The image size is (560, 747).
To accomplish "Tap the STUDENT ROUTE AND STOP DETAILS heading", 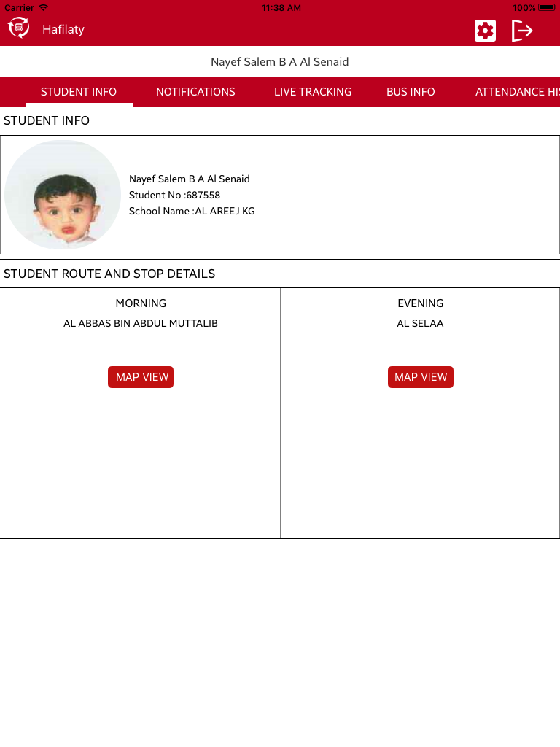I will pyautogui.click(x=109, y=274).
